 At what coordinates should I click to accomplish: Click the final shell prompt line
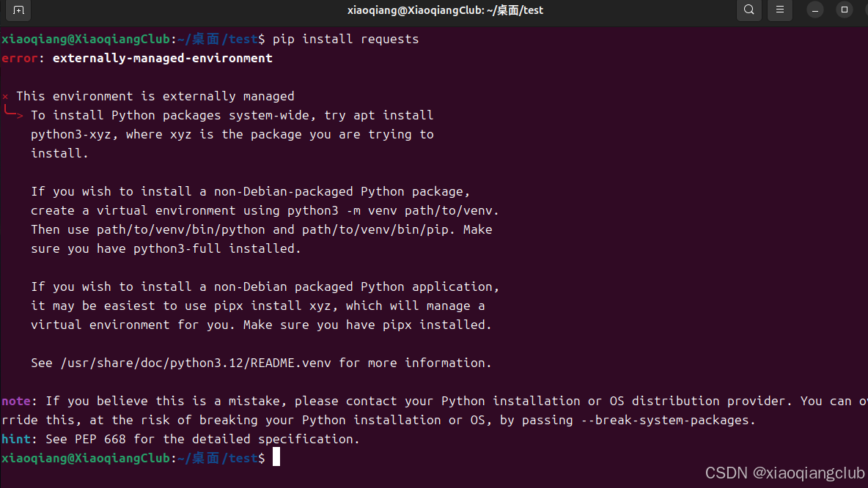pyautogui.click(x=136, y=456)
